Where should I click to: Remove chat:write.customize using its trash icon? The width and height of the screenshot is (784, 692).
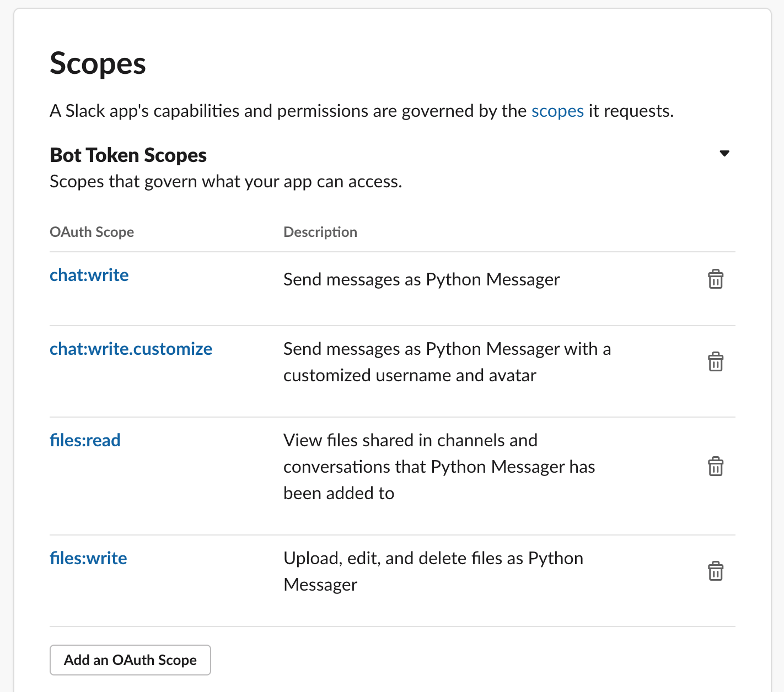click(716, 362)
